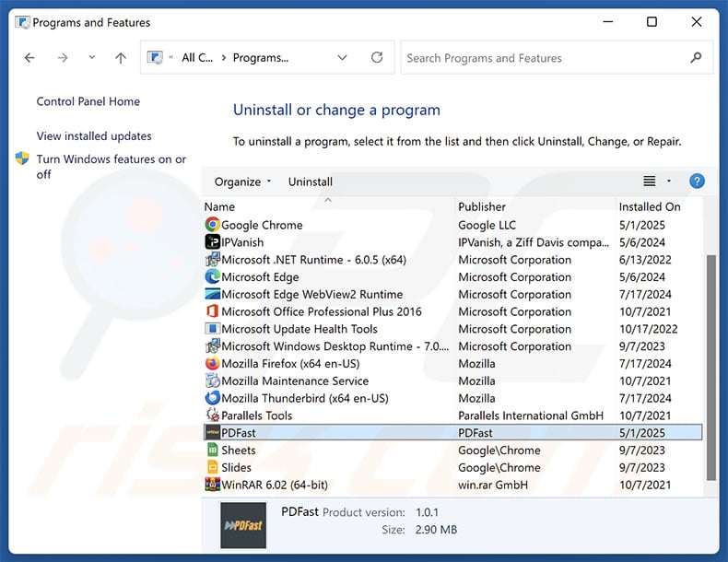Image resolution: width=728 pixels, height=562 pixels.
Task: Click the PDFast logo in details pane
Action: click(243, 525)
